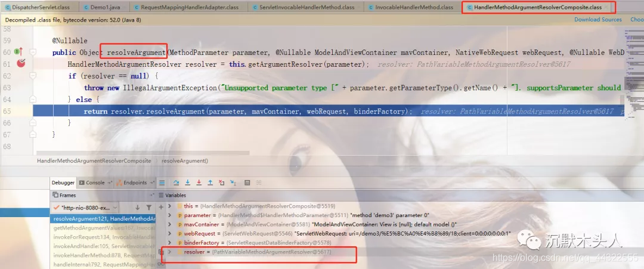This screenshot has width=644, height=269.
Task: Click the next frame down arrow icon
Action: point(138,208)
